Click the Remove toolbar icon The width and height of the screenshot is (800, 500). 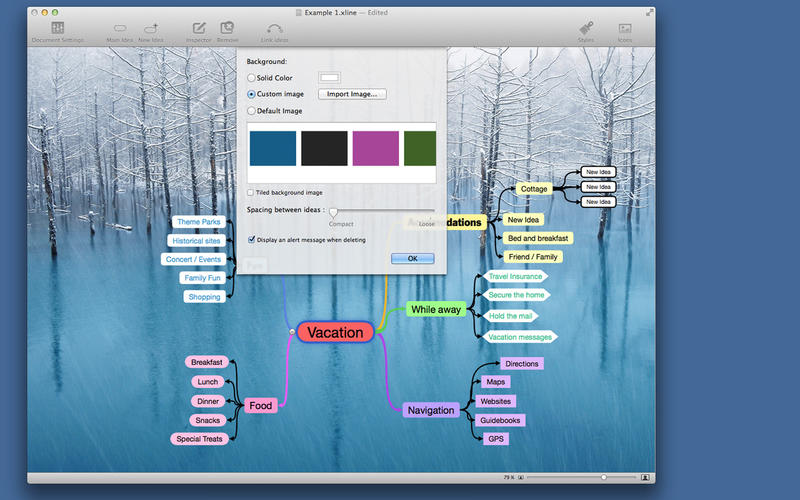point(227,29)
